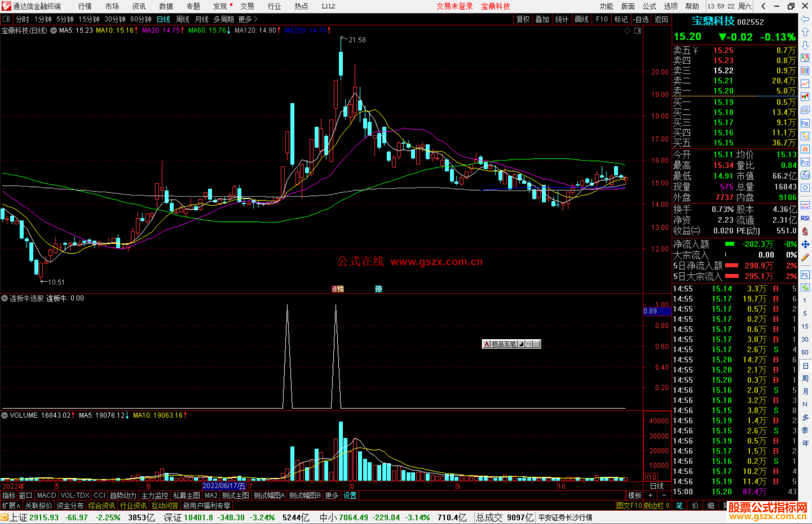Open the 行情 menu
The height and width of the screenshot is (524, 812).
click(x=85, y=6)
